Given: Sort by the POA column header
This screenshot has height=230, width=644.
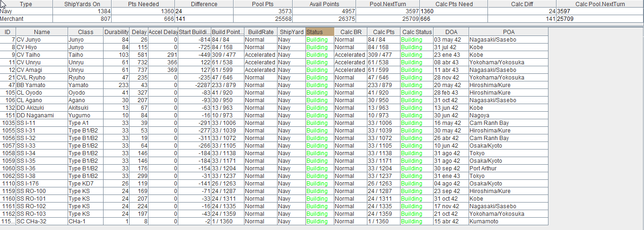Looking at the screenshot, I should pos(508,32).
